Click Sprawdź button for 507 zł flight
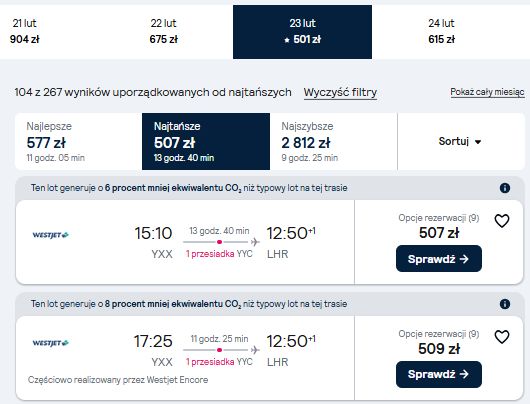 (439, 259)
